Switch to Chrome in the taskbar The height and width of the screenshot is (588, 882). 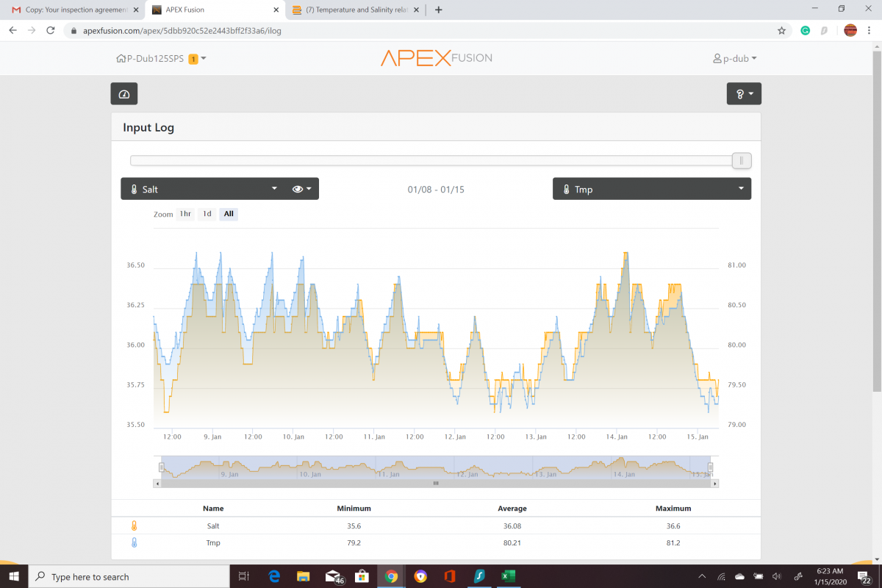tap(391, 576)
